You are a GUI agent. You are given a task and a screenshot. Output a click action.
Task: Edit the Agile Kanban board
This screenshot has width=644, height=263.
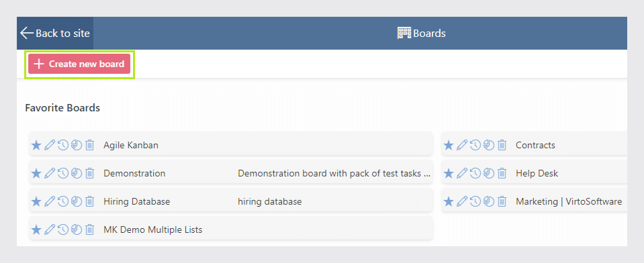[50, 145]
